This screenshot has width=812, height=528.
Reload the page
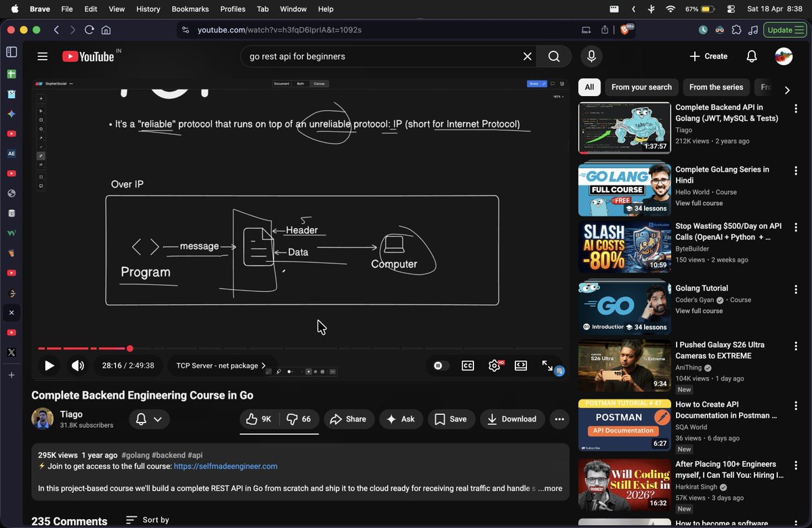[x=89, y=30]
